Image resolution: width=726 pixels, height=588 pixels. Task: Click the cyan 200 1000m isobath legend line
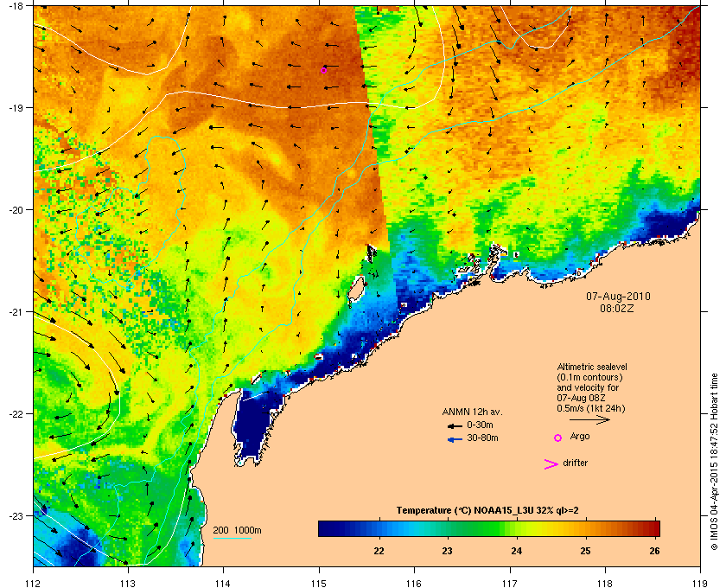click(232, 539)
